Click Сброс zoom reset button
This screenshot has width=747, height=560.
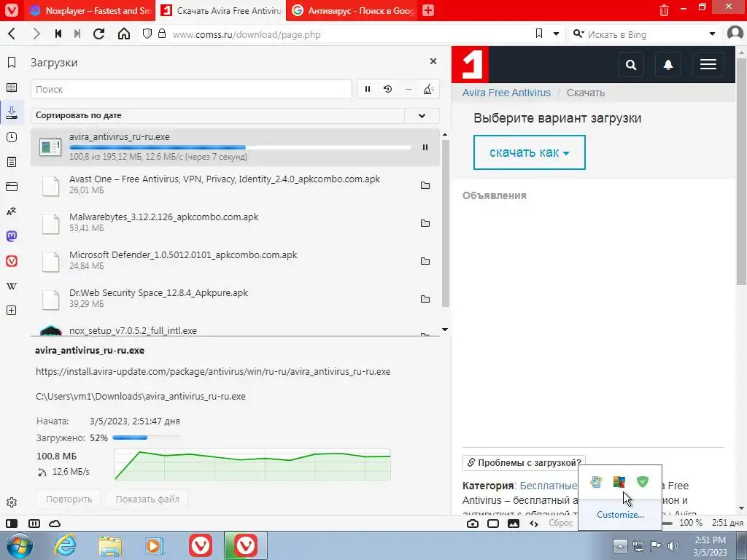pyautogui.click(x=561, y=523)
